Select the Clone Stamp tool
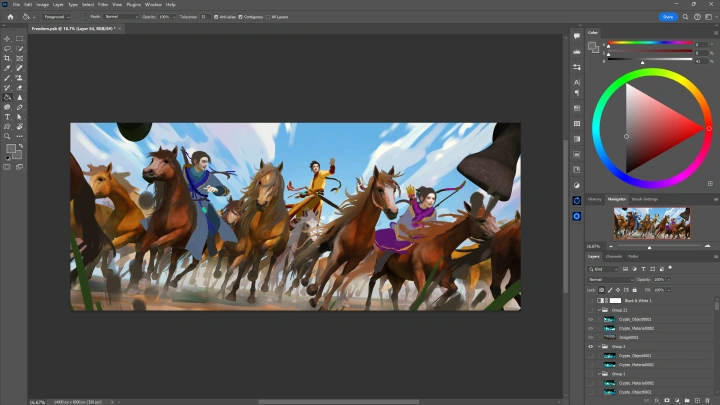Image resolution: width=720 pixels, height=405 pixels. 20,78
